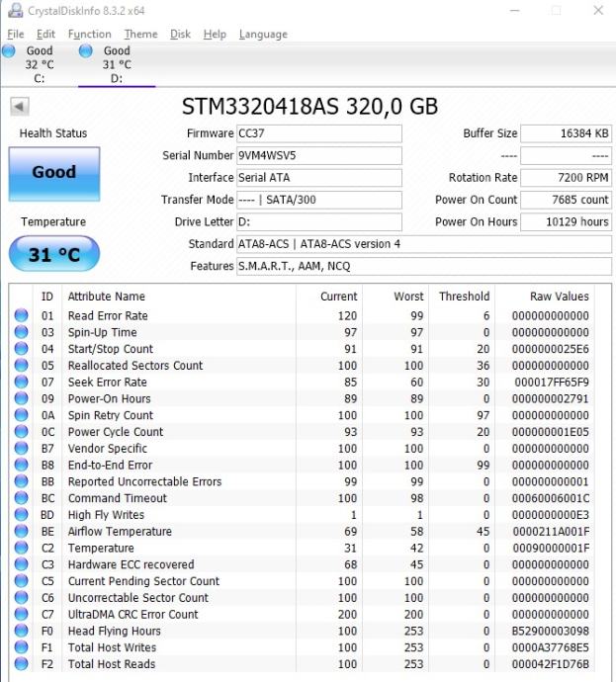
Task: Open the Function menu
Action: tap(90, 34)
